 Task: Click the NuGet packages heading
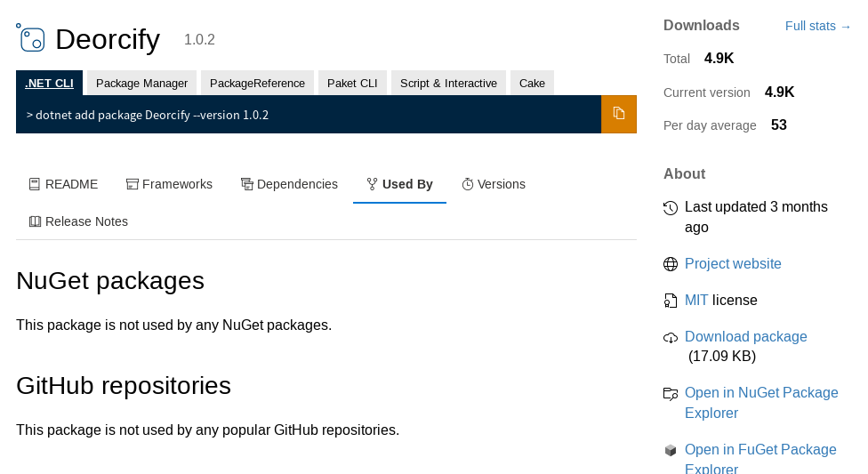coord(110,281)
